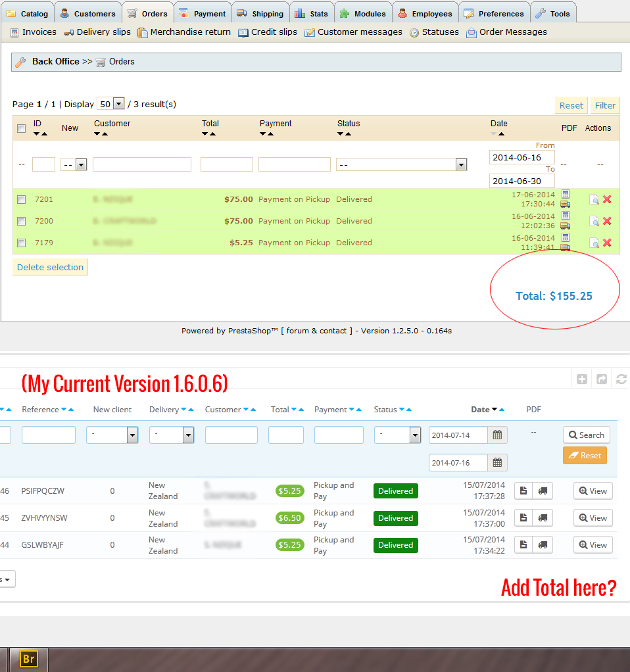
Task: View order 7201 details icon
Action: [x=594, y=199]
